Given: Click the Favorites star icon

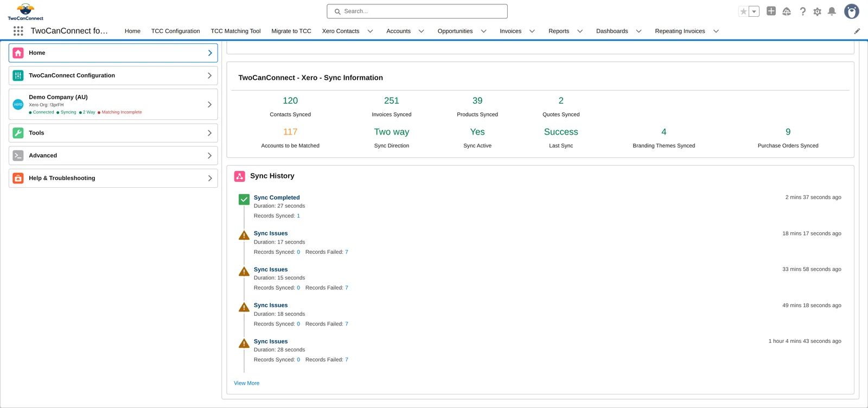Looking at the screenshot, I should (x=744, y=11).
